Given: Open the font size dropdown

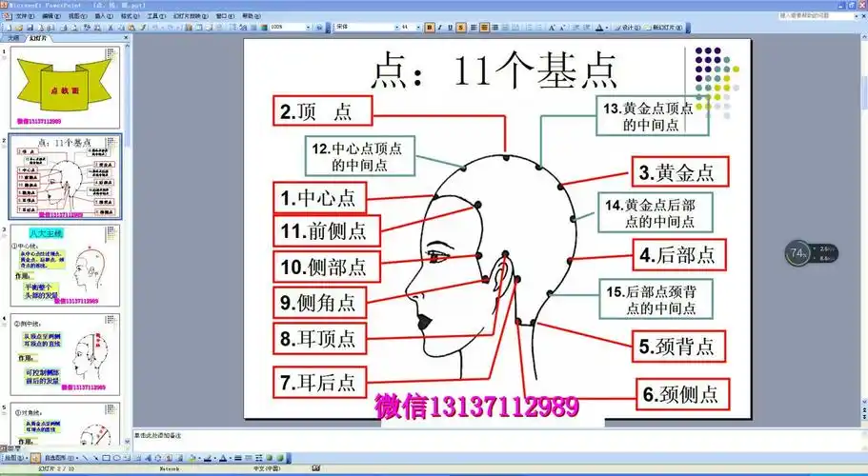Looking at the screenshot, I should tap(418, 27).
